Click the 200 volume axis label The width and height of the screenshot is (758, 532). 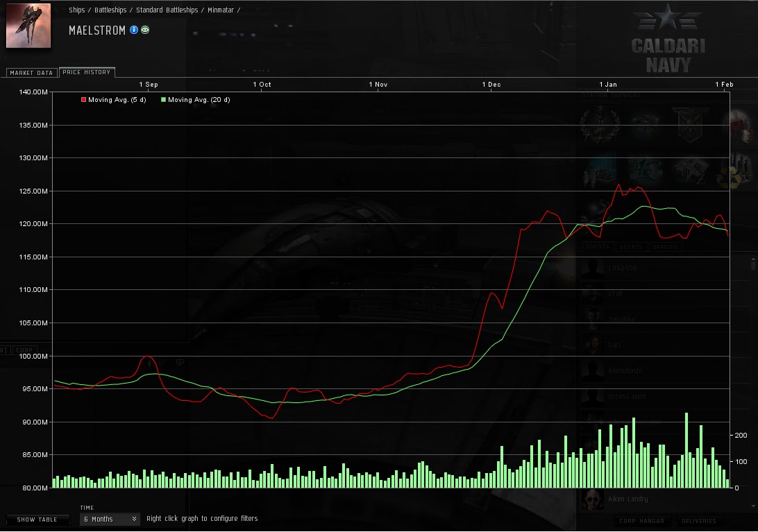click(741, 436)
